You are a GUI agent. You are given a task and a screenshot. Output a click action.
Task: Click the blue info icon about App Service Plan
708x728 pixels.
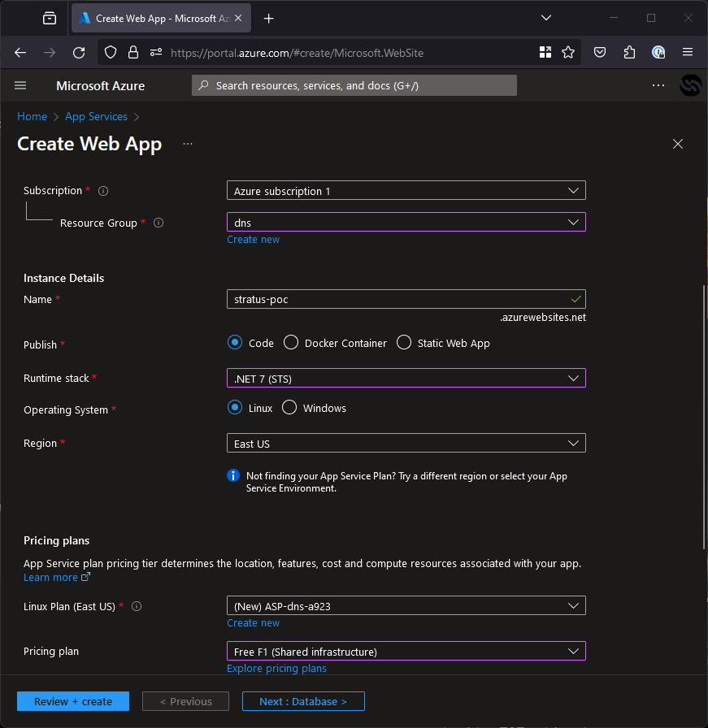coord(233,475)
